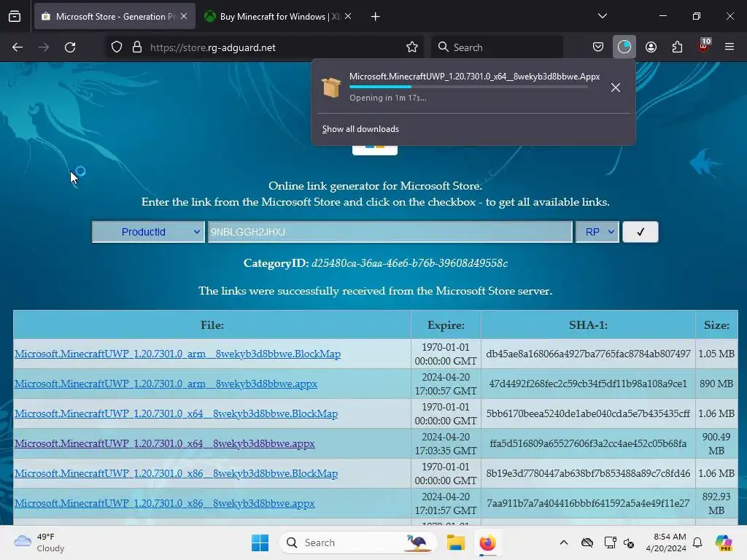Click the Firefox toolbar Search box
Viewport: 747px width, 560px height.
click(497, 47)
